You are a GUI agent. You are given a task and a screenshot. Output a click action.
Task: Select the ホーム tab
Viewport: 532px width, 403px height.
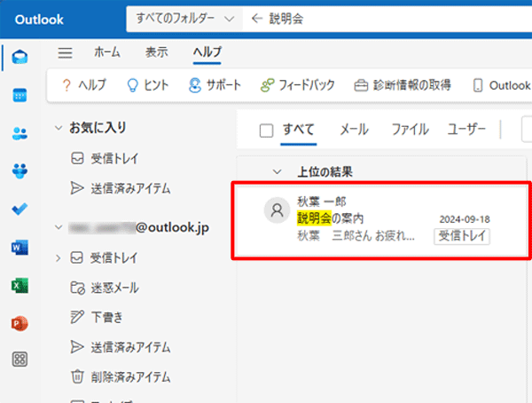coord(107,52)
